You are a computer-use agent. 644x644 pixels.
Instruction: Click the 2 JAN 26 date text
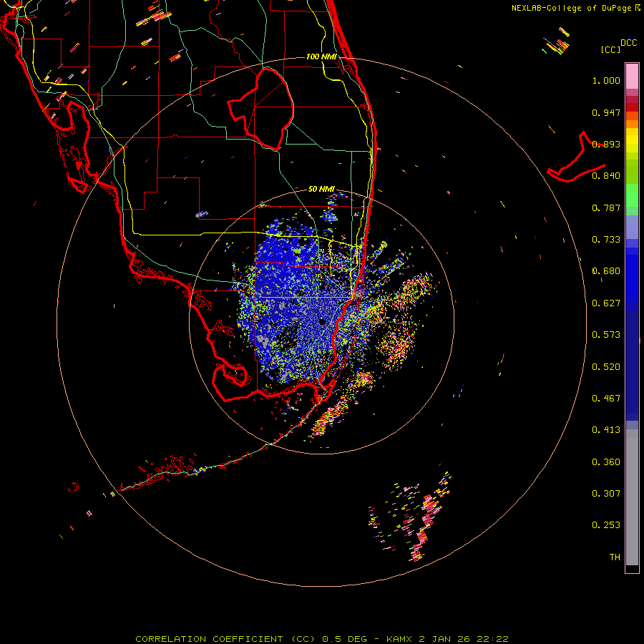click(445, 639)
